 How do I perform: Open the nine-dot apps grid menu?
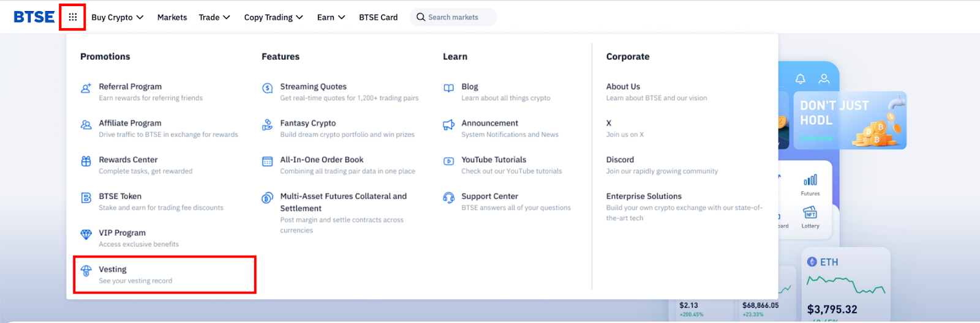pos(72,17)
